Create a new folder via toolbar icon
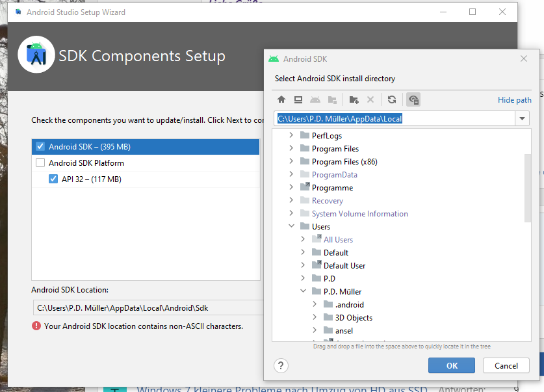The height and width of the screenshot is (392, 544). tap(354, 100)
